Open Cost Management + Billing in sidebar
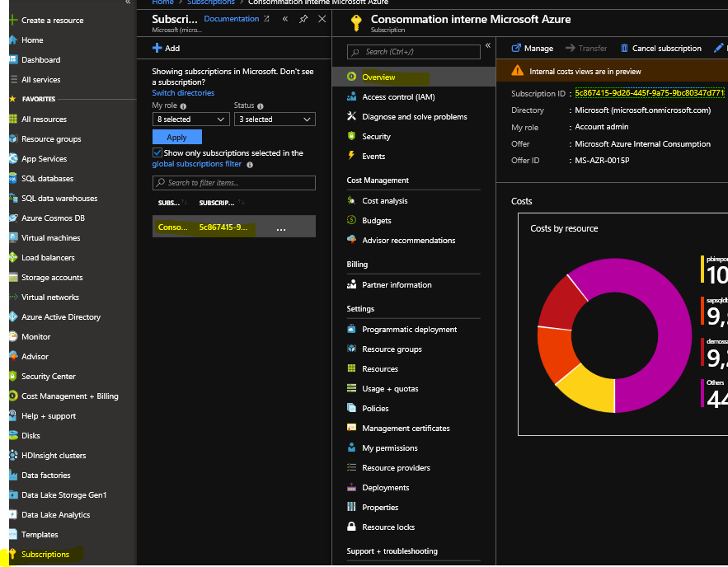 69,396
